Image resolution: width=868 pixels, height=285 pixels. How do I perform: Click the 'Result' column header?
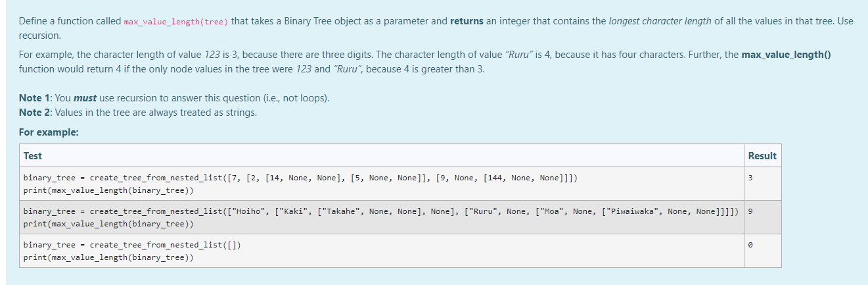[x=762, y=156]
